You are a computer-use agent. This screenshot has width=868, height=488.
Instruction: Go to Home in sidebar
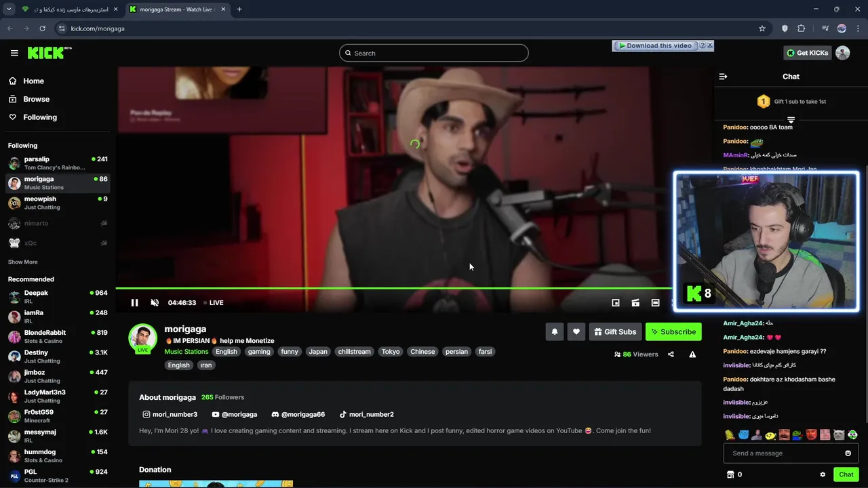point(26,81)
